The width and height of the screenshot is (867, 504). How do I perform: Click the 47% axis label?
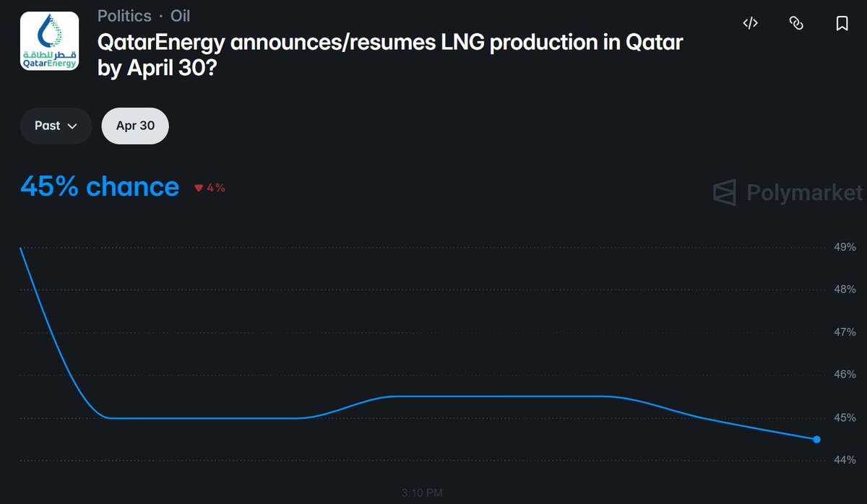(x=845, y=332)
